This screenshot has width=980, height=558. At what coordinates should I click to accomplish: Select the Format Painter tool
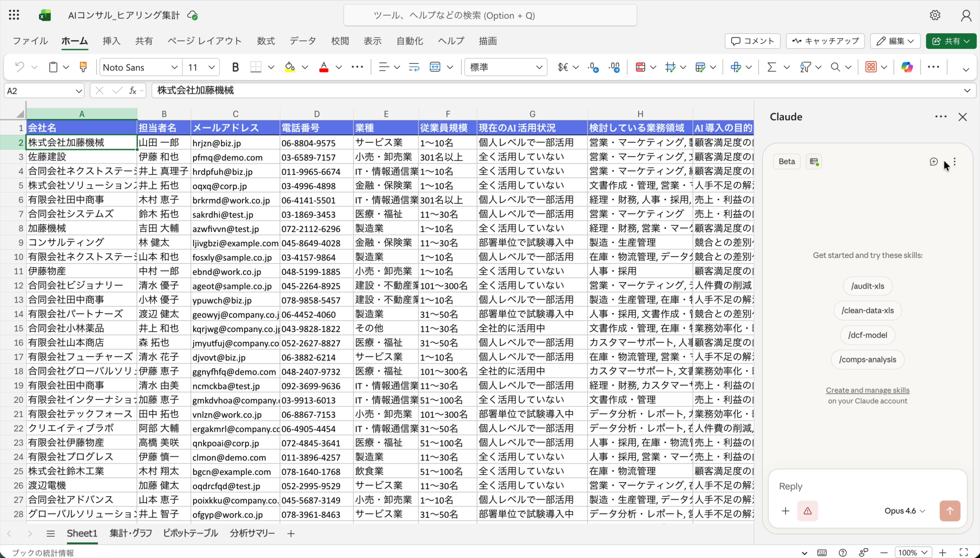coord(84,67)
